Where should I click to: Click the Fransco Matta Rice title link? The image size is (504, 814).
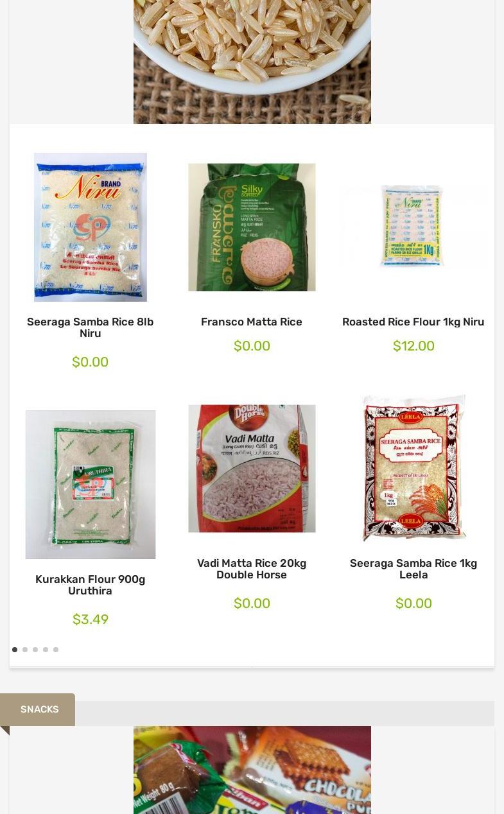pos(252,322)
